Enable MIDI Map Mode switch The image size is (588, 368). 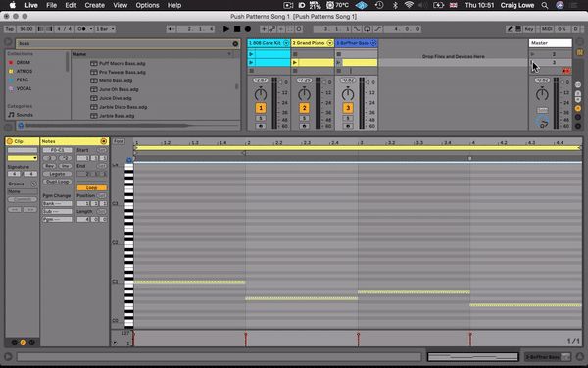[547, 28]
